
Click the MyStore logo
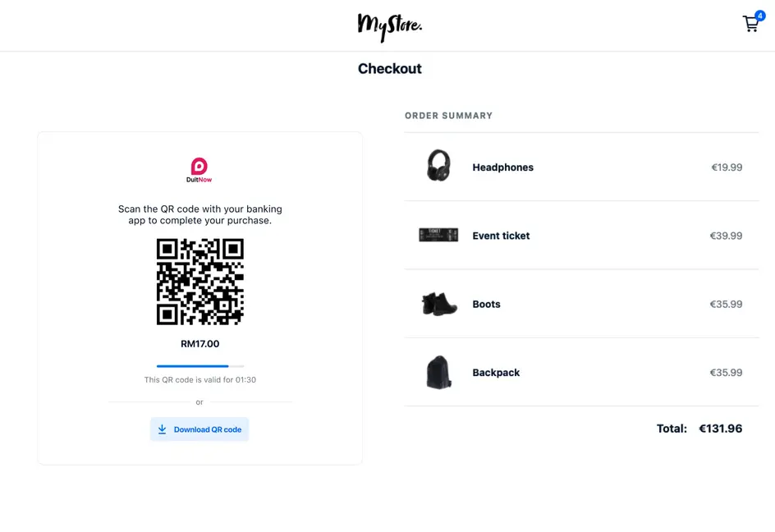tap(389, 27)
